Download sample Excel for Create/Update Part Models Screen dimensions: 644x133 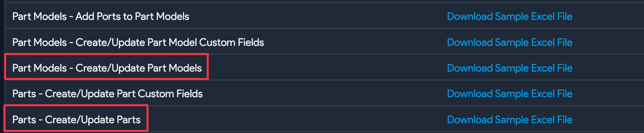click(510, 68)
